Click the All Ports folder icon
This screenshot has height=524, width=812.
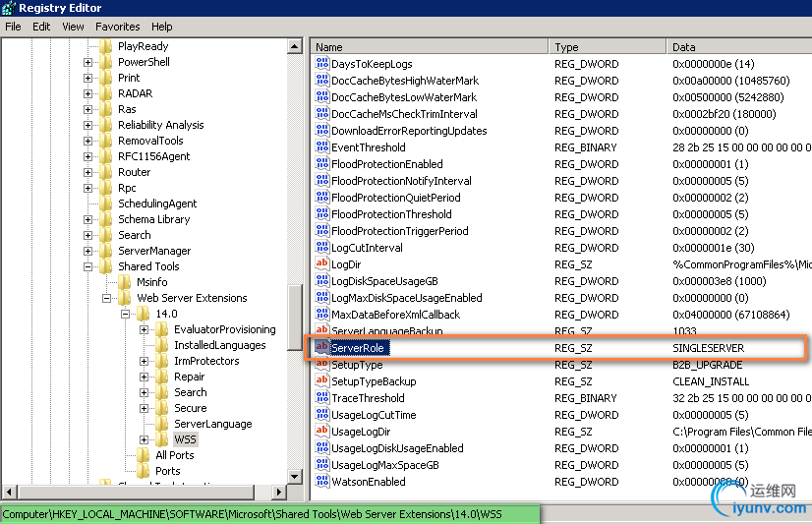(143, 455)
